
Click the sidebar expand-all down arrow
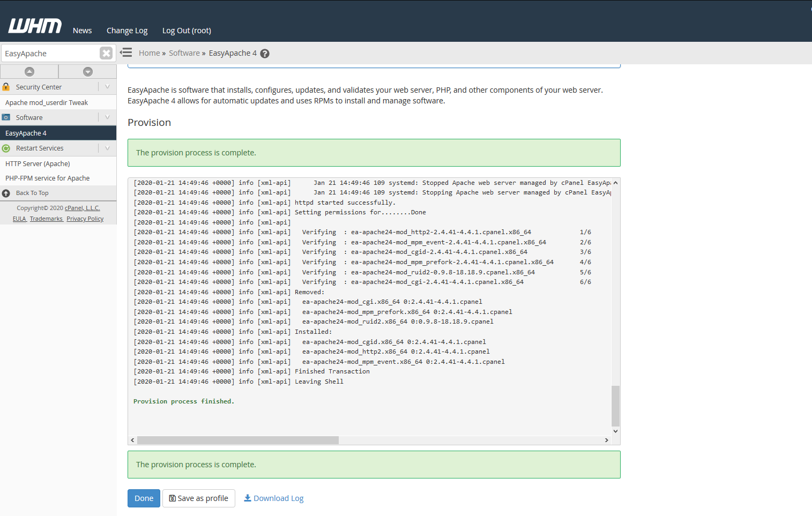click(88, 71)
